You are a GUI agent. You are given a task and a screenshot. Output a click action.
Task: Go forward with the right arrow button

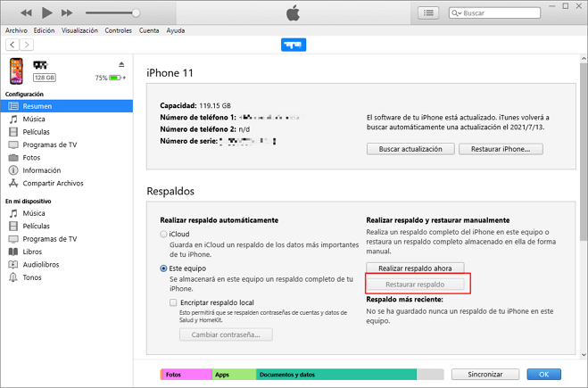(27, 45)
